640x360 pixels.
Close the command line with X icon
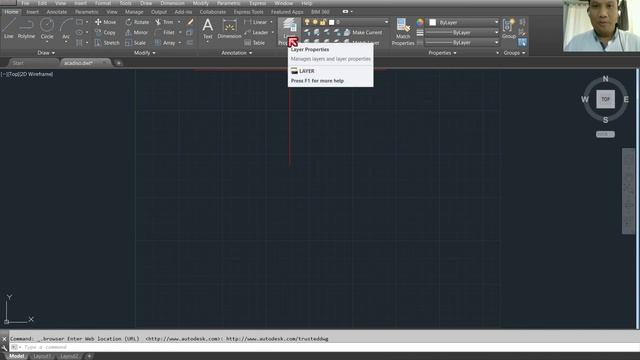(x=4, y=339)
